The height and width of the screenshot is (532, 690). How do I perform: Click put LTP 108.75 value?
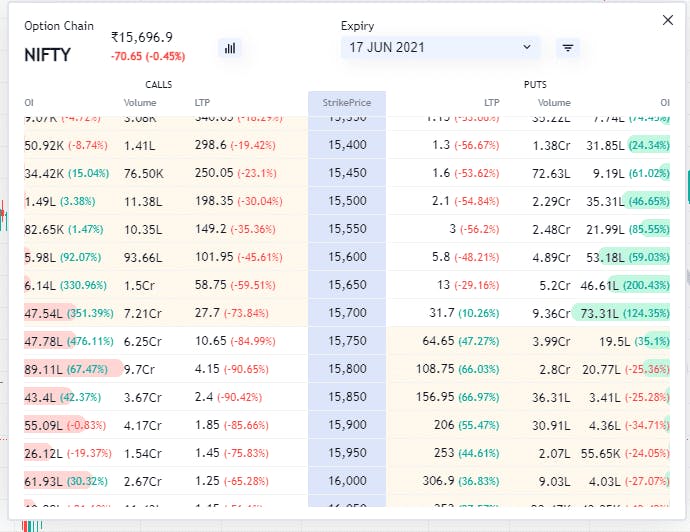coord(435,369)
